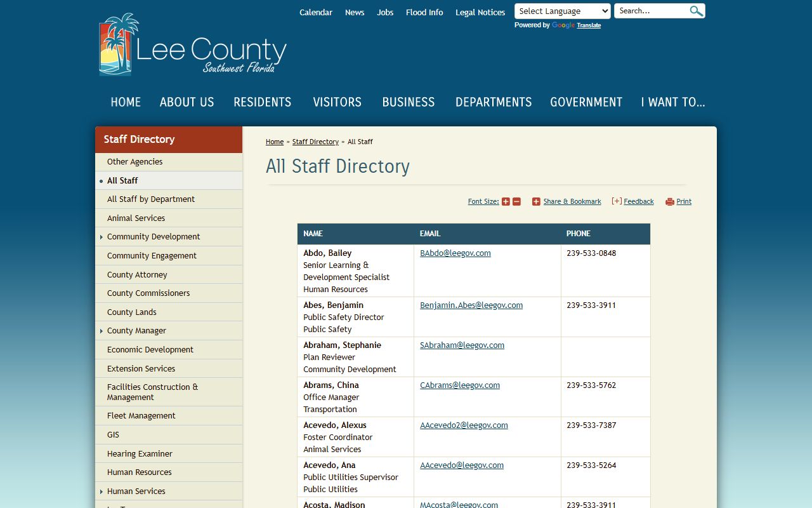Click Staff Directory breadcrumb link

point(315,142)
